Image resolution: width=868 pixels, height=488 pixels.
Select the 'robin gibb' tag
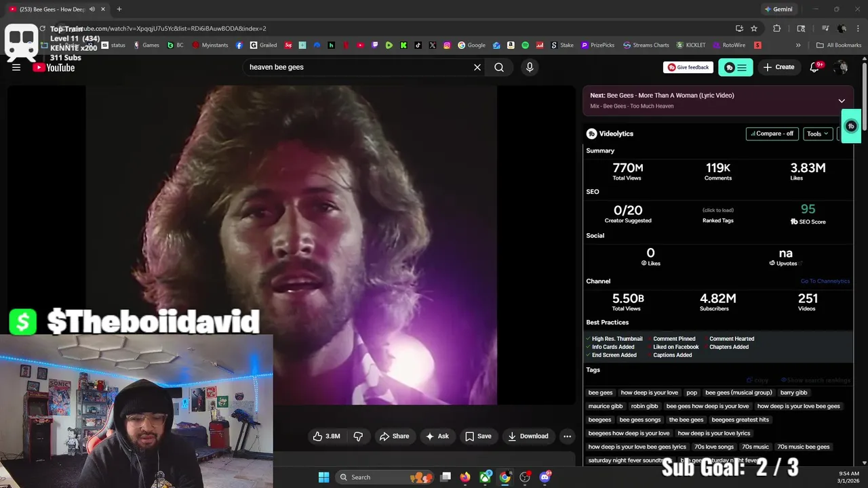pyautogui.click(x=644, y=406)
